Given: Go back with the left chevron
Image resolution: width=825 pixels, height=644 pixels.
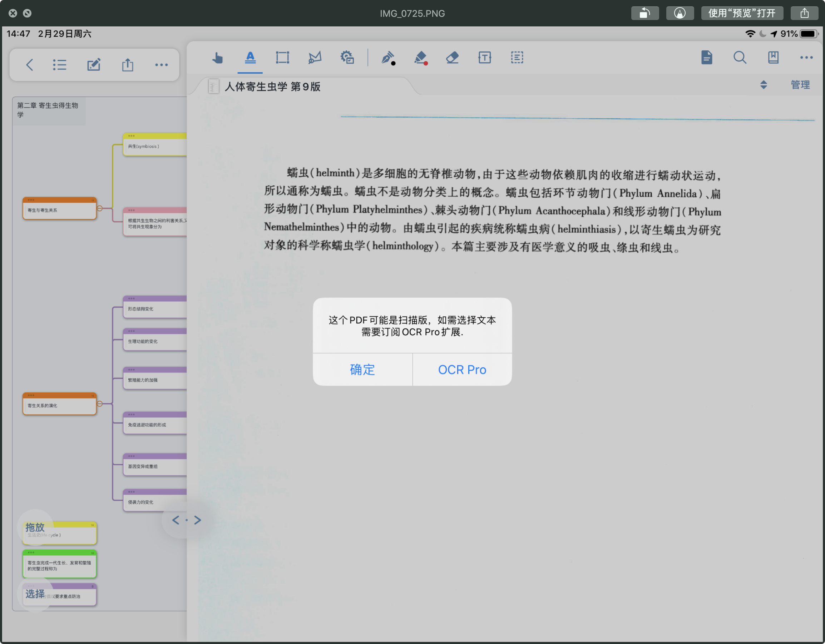Looking at the screenshot, I should 29,65.
